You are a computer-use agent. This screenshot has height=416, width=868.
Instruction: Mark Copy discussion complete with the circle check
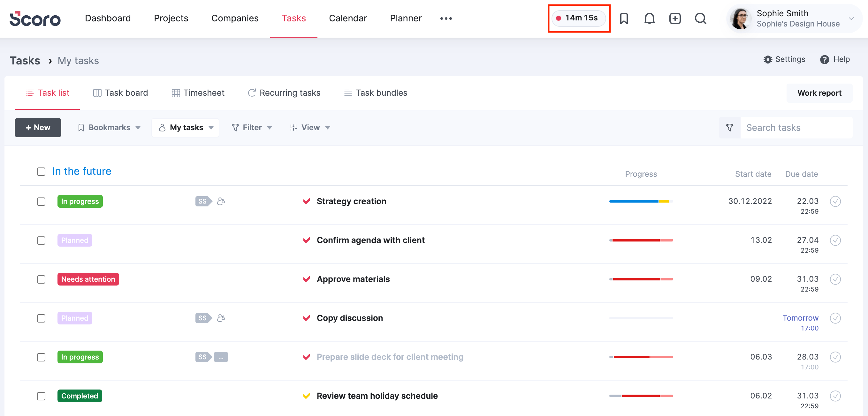[835, 318]
